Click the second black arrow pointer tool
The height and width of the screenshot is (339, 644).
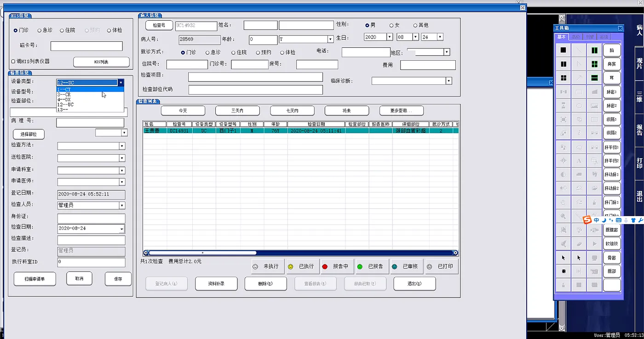[x=579, y=258]
